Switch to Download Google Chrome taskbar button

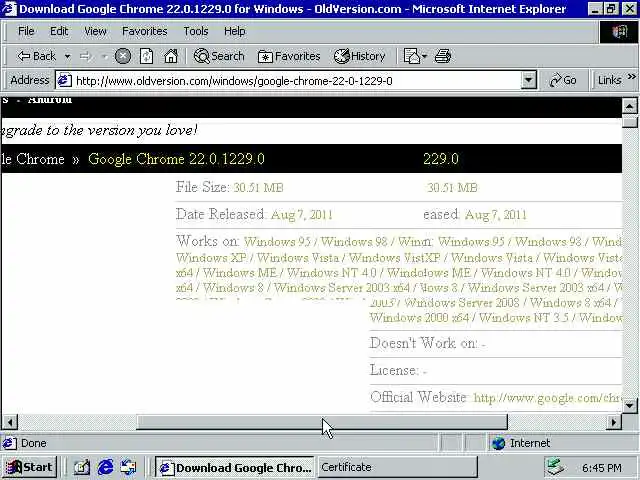235,467
